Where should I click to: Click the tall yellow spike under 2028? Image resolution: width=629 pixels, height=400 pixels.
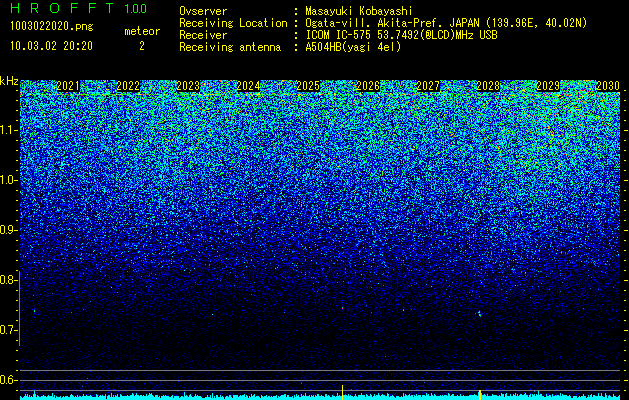480,394
